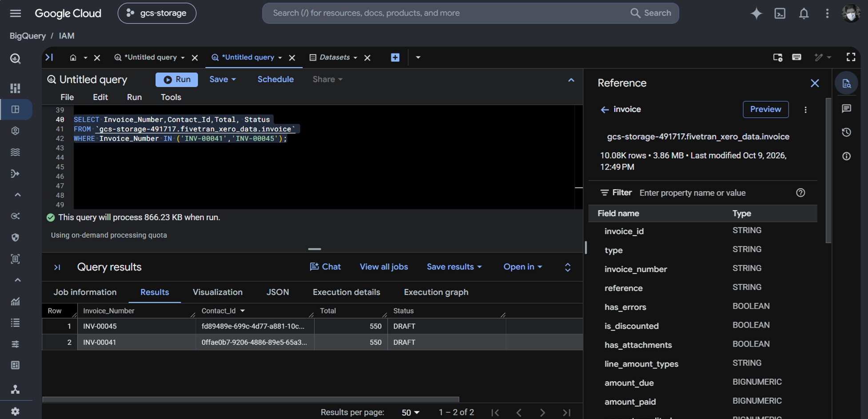Viewport: 868px width, 419px height.
Task: Open the comments icon in right rail
Action: (846, 108)
